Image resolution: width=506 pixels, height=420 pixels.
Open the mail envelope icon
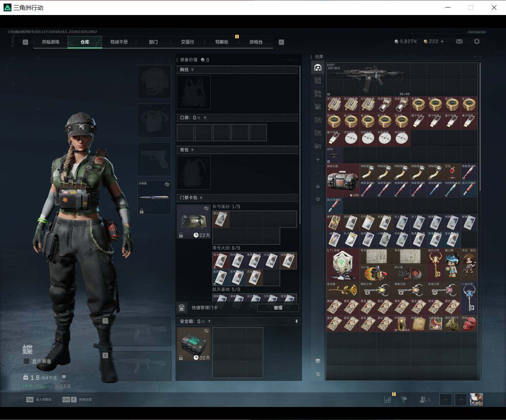coord(459,41)
